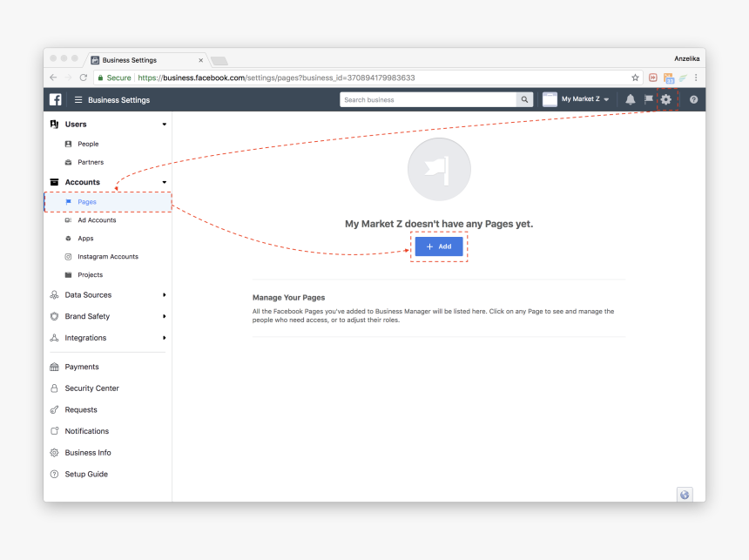Click the Payments bank icon
Image resolution: width=749 pixels, height=560 pixels.
[x=55, y=367]
